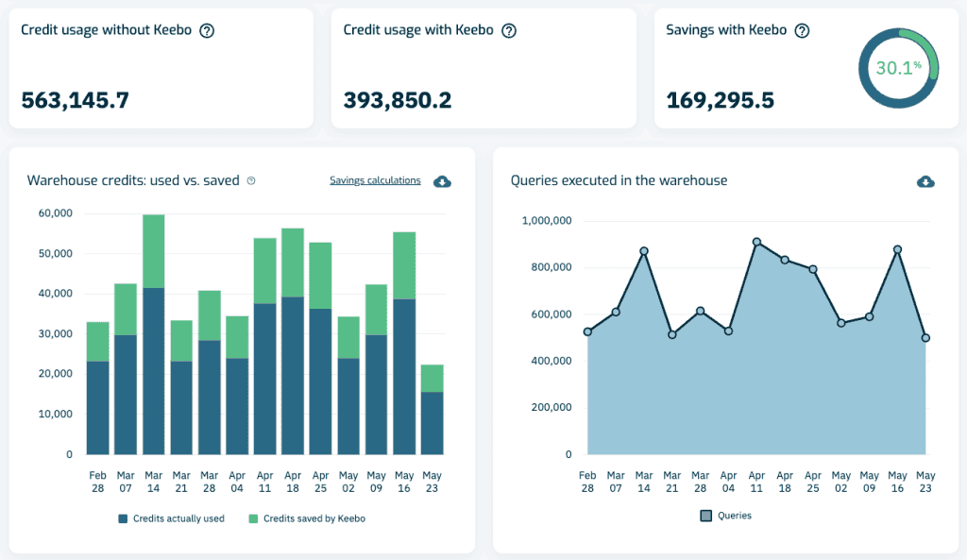Open help icon for credit usage with Keebo
Viewport: 967px width, 560px height.
tap(509, 30)
